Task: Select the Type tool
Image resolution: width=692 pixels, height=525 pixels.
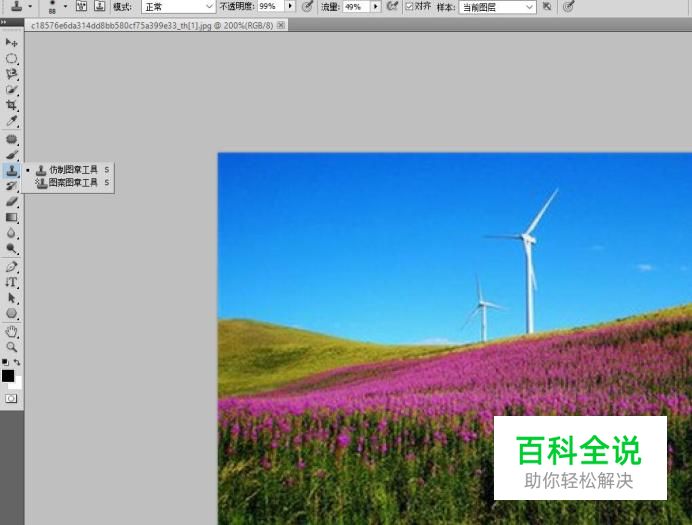Action: click(12, 283)
